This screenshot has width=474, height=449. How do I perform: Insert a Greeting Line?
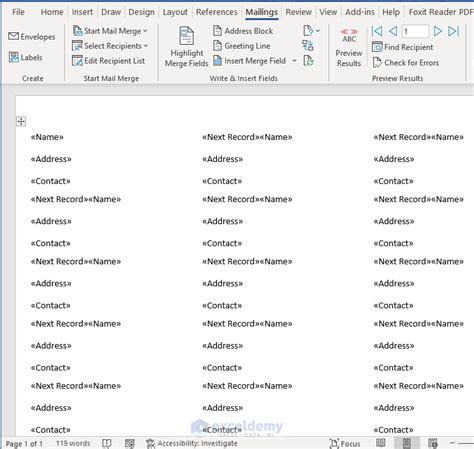pyautogui.click(x=242, y=46)
